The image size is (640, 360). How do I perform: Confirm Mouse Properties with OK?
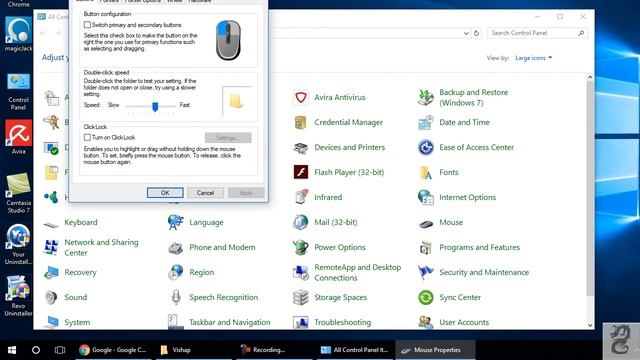(x=165, y=193)
